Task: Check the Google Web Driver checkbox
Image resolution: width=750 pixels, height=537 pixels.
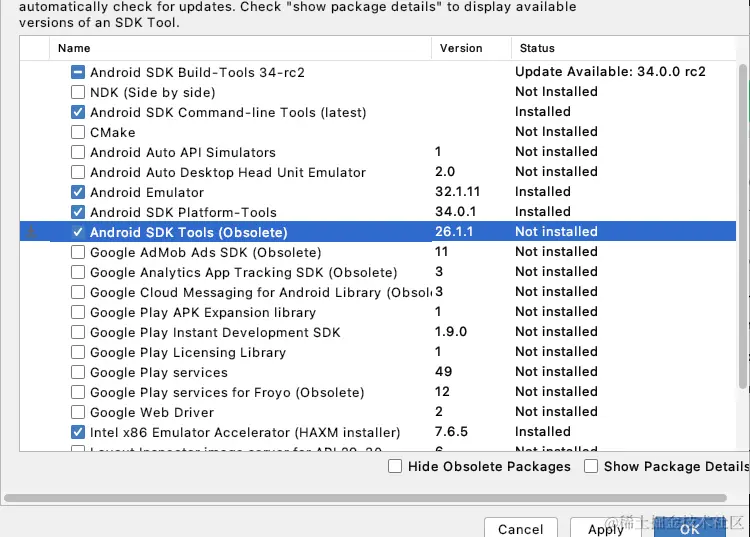Action: point(77,412)
